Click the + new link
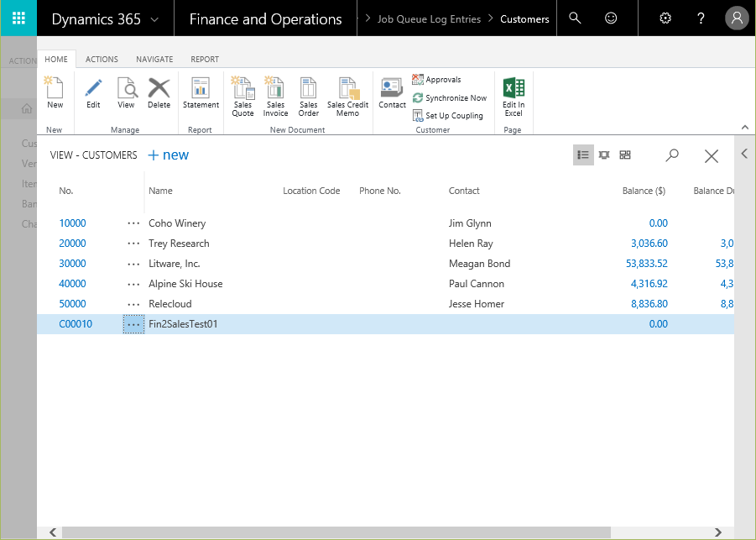The width and height of the screenshot is (756, 540). point(169,155)
